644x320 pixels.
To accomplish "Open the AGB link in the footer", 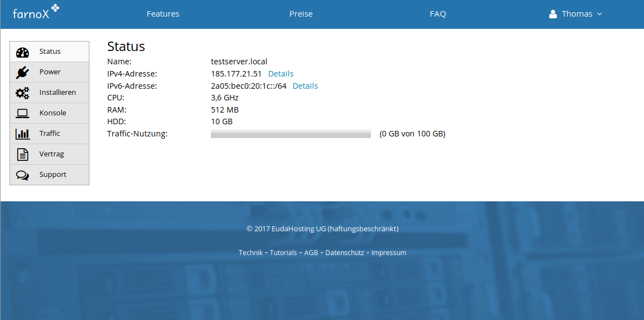I will [310, 252].
